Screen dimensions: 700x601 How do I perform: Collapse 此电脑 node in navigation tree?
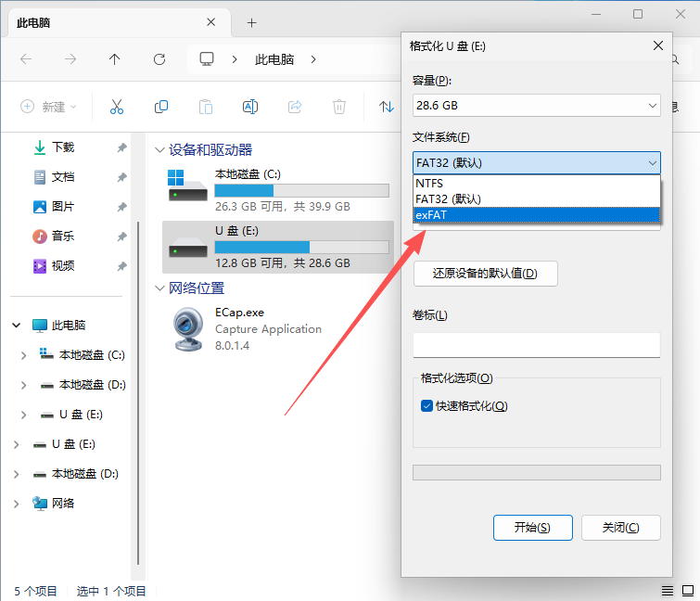click(x=17, y=325)
